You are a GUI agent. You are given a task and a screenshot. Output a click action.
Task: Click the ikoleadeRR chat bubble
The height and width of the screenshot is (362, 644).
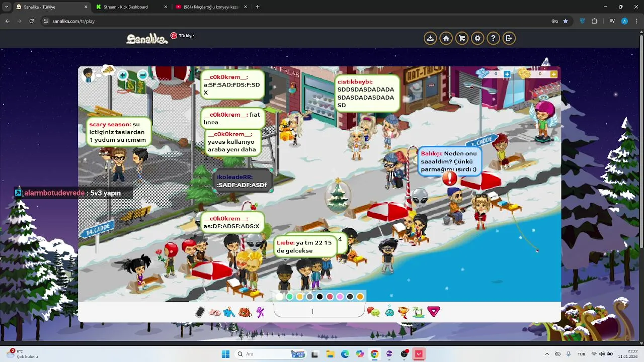tap(243, 181)
